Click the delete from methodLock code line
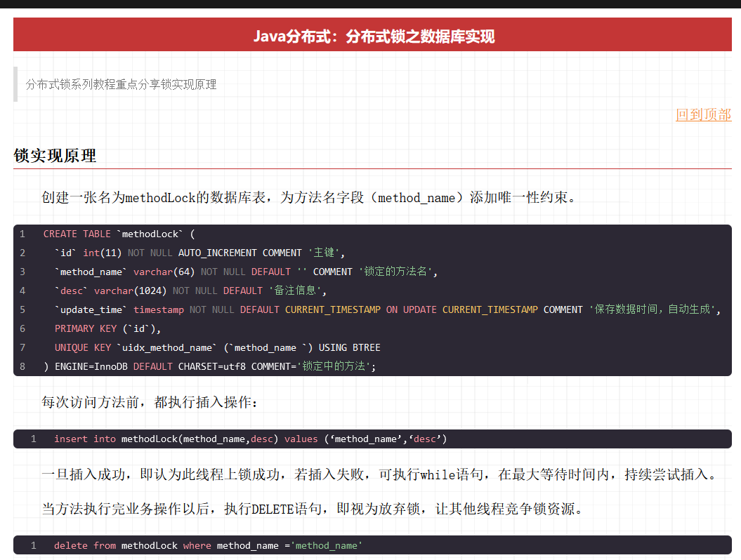 click(208, 546)
